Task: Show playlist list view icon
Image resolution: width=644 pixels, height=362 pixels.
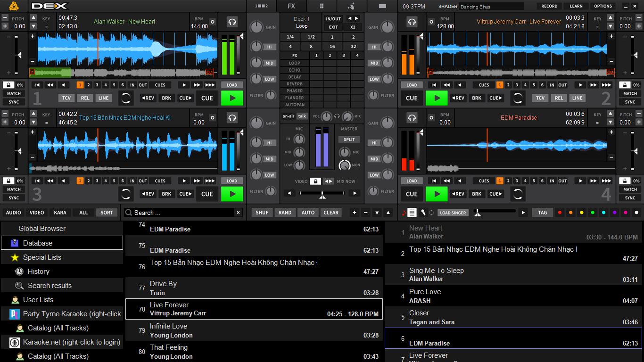Action: (x=412, y=213)
